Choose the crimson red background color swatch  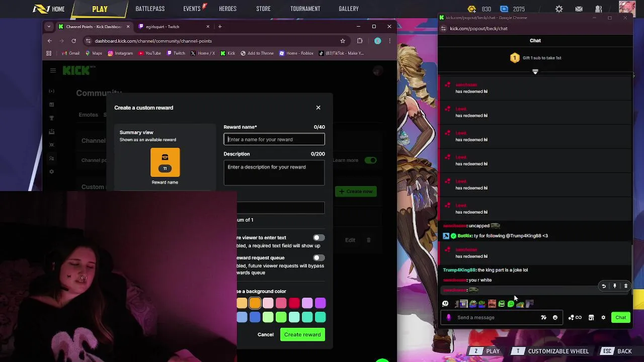[294, 303]
